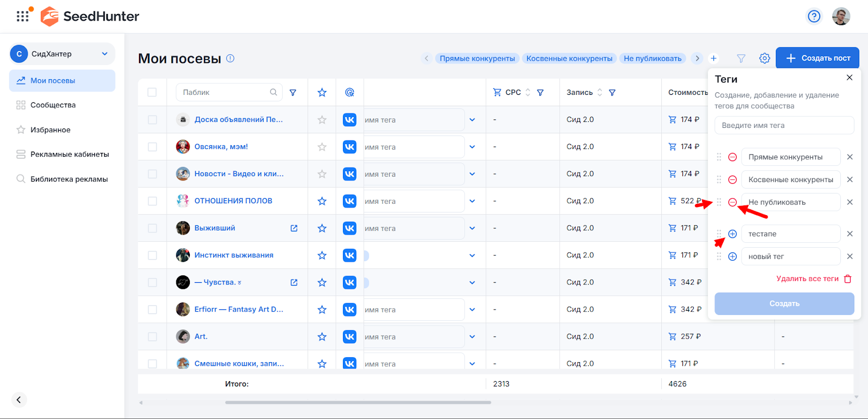Click blue plus icon for тестапе tag
The width and height of the screenshot is (868, 419).
[732, 234]
